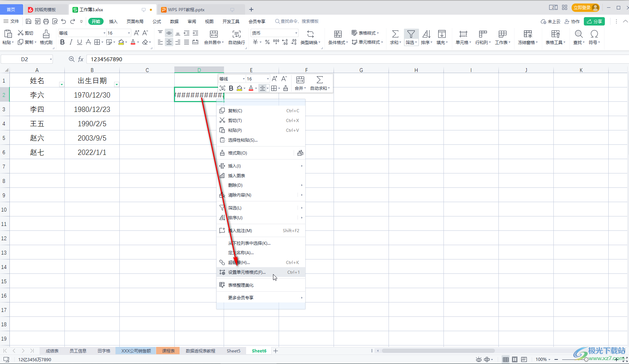Select 设置单元格格式(F)... in context menu
This screenshot has width=629, height=364.
[261, 272]
